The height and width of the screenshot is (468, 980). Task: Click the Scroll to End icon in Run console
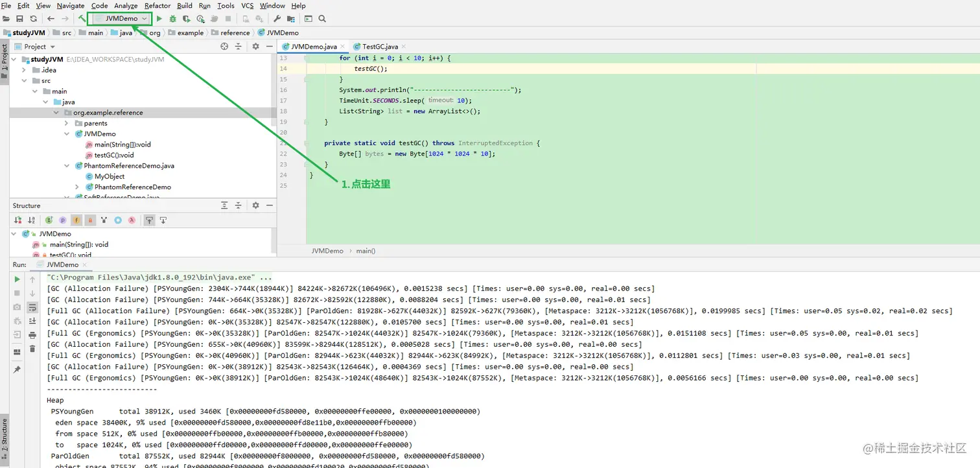tap(32, 321)
